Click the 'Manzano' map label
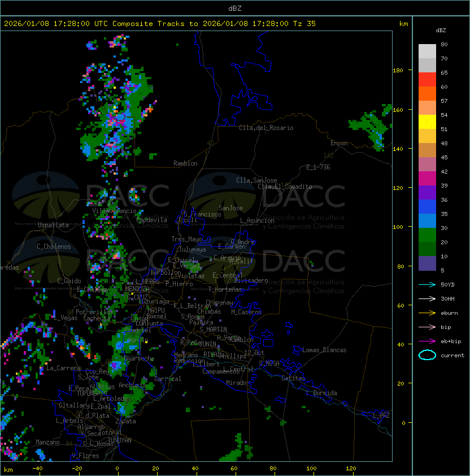 pos(47,442)
